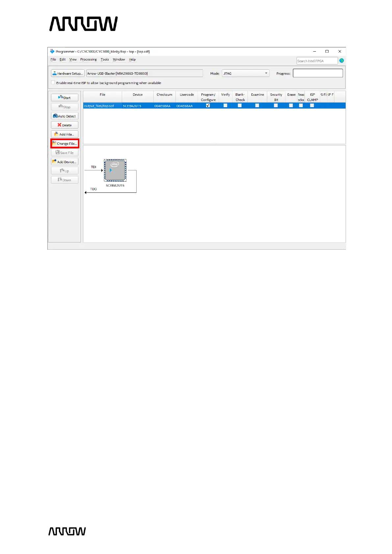Move the selected device Up
Image resolution: width=392 pixels, height=554 pixels.
coord(65,171)
